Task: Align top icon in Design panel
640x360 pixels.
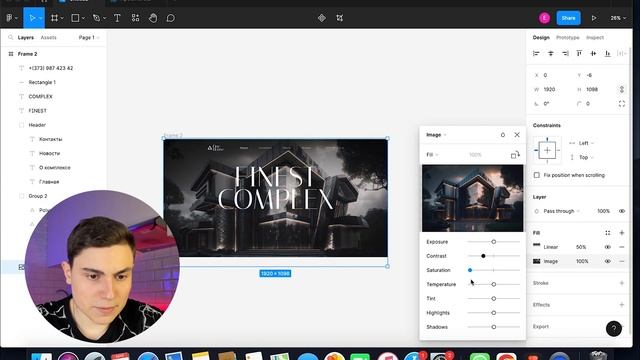Action: (579, 53)
